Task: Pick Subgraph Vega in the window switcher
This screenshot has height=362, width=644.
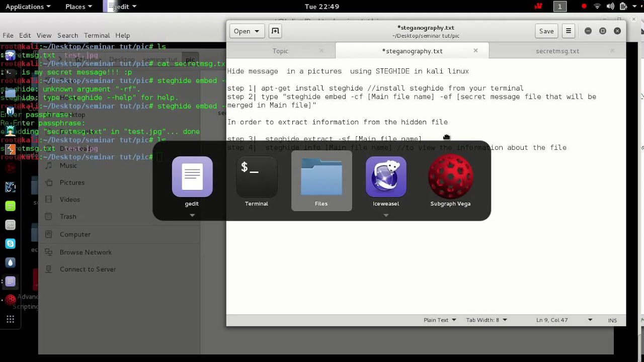Action: tap(450, 182)
